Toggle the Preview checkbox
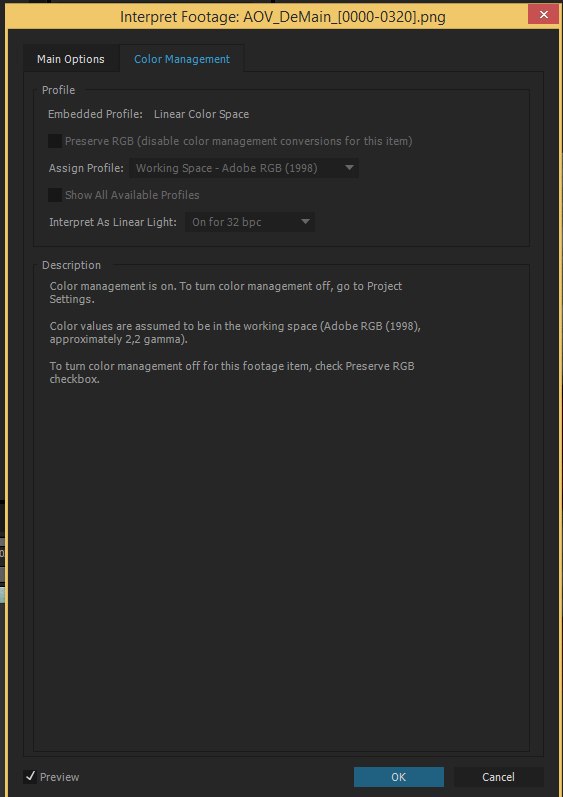 [x=30, y=776]
